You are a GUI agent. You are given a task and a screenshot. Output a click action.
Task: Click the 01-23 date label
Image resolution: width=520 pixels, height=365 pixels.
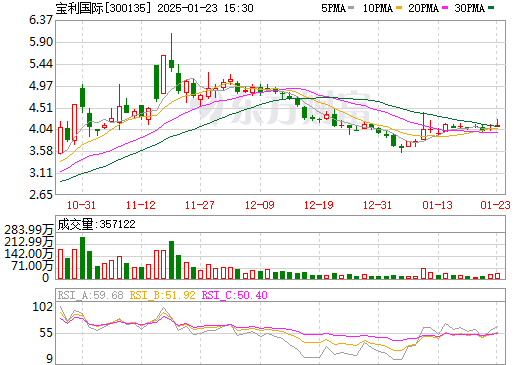pos(495,205)
